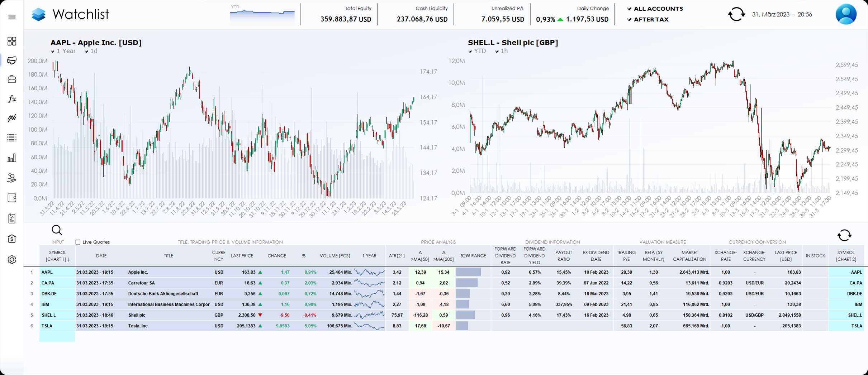Open the hamburger menu
This screenshot has width=868, height=375.
coord(12,17)
